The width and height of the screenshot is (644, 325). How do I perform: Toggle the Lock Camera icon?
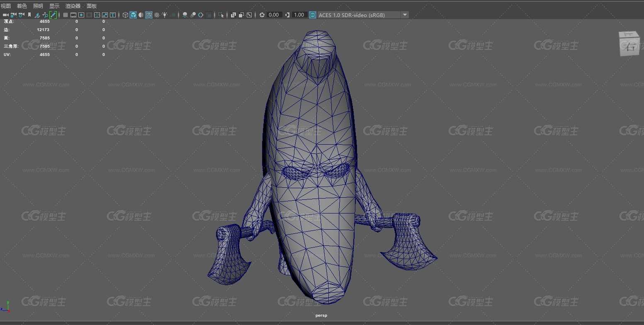(13, 15)
